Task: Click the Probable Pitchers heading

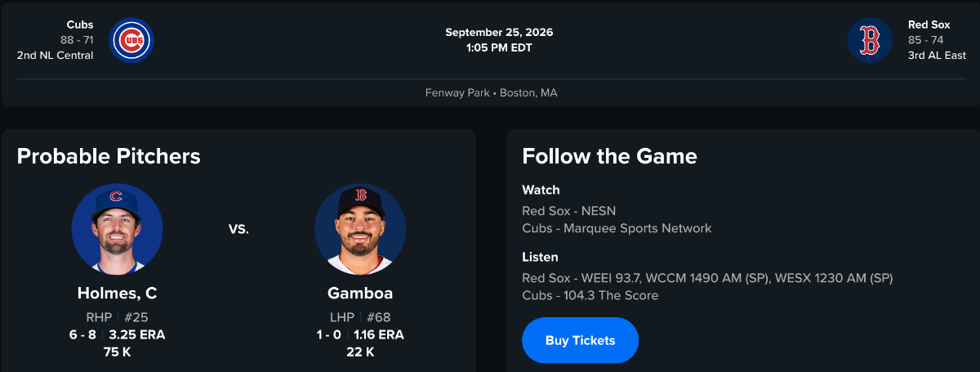Action: 109,155
